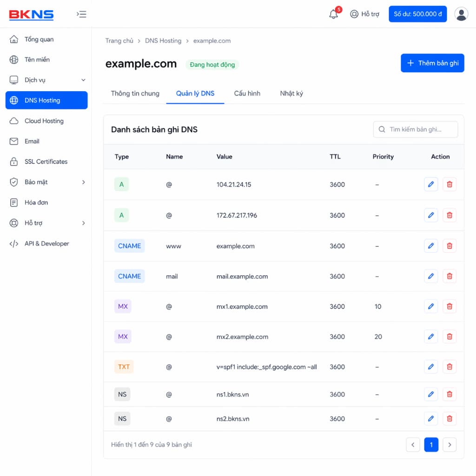The width and height of the screenshot is (476, 476).
Task: Select the DNS Hosting sidebar icon
Action: click(x=15, y=100)
